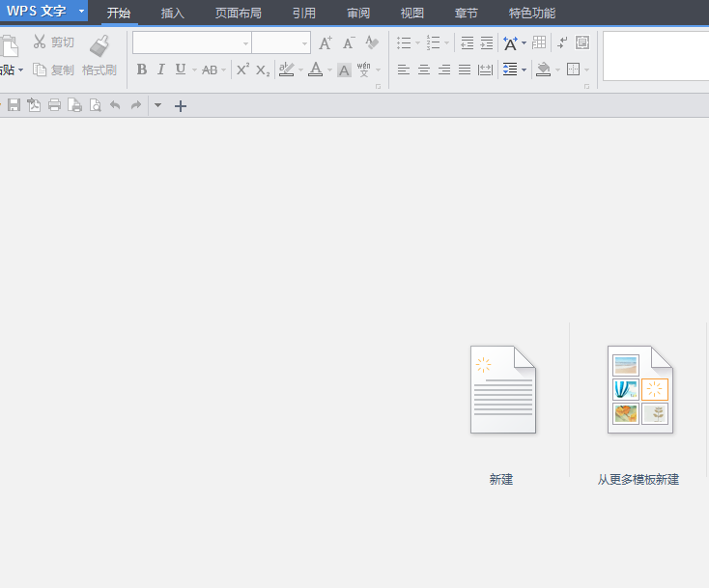Image resolution: width=709 pixels, height=588 pixels.
Task: Apply bulleted list
Action: coord(404,42)
